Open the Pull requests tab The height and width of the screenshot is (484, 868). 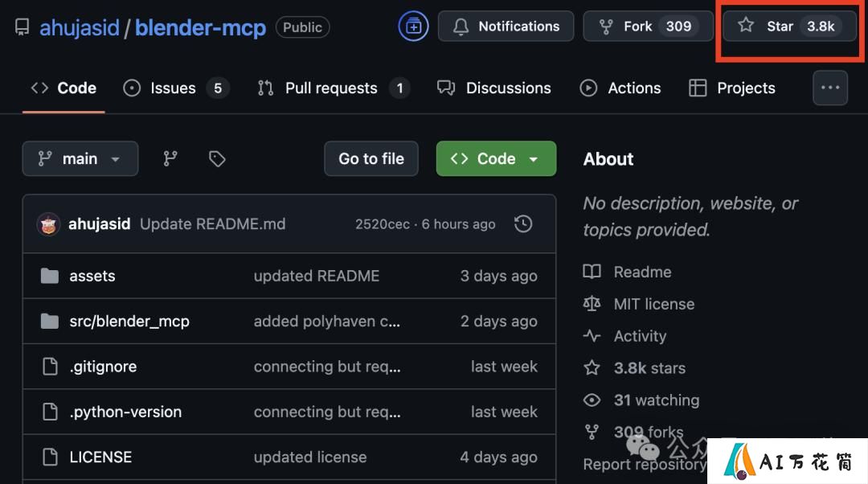[x=334, y=88]
